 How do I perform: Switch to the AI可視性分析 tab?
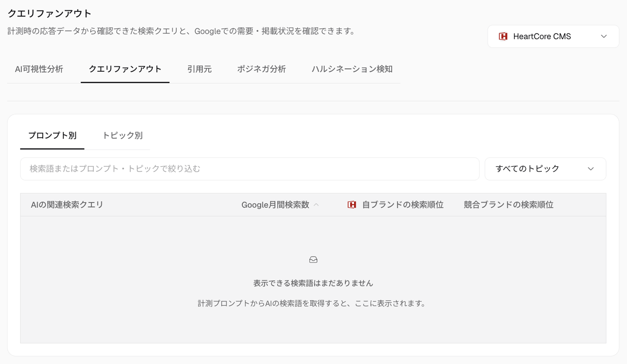39,69
